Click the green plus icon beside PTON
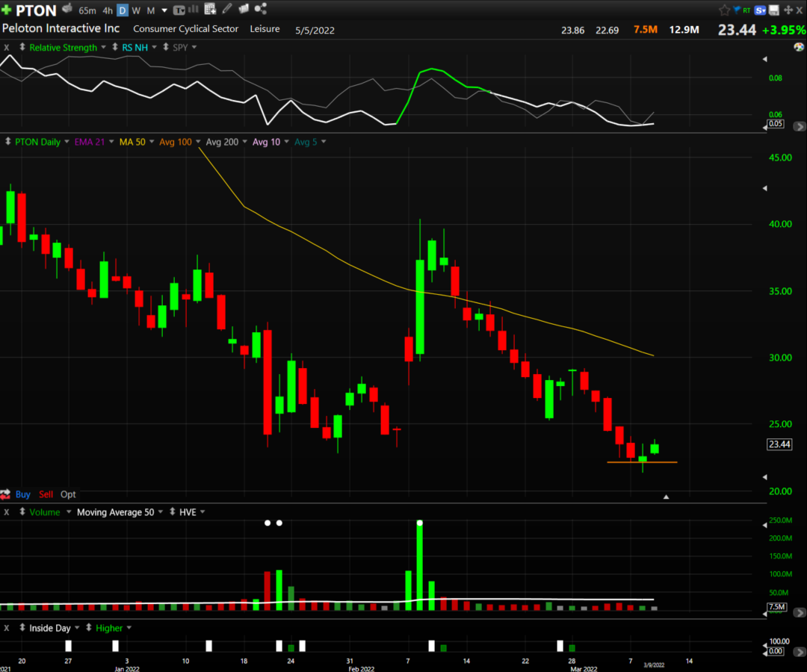Image resolution: width=807 pixels, height=672 pixels. pos(6,10)
